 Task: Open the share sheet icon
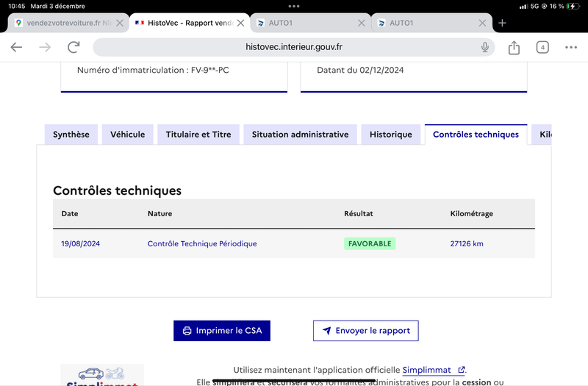[x=514, y=47]
